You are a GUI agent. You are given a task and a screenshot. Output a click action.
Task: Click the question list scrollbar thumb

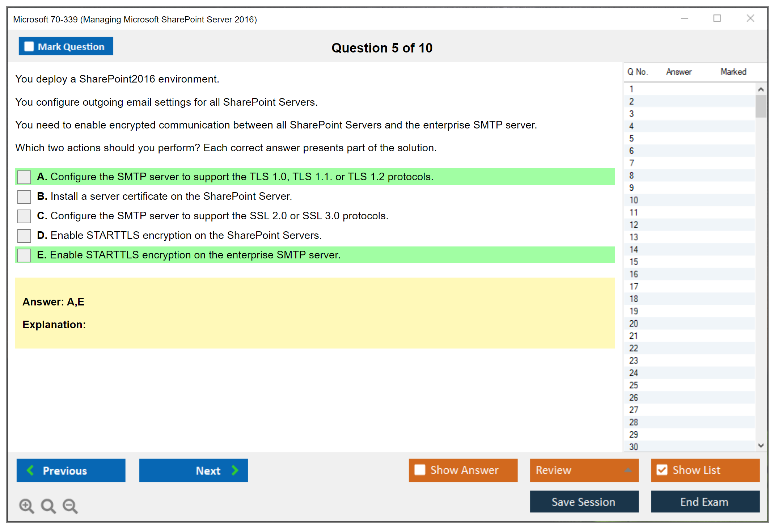click(761, 106)
